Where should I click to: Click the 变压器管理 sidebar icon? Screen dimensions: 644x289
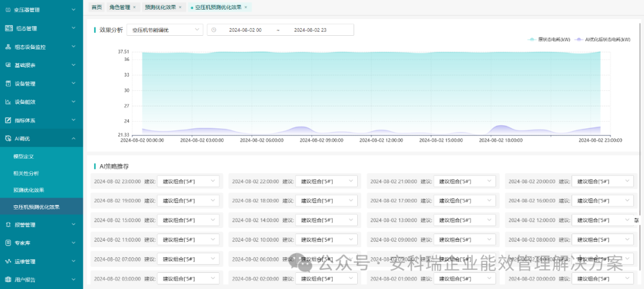[8, 9]
